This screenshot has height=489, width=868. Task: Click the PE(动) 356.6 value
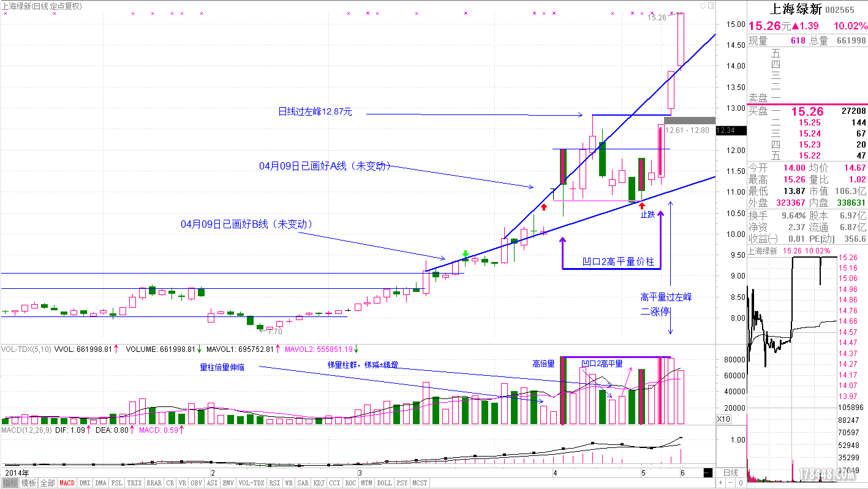(855, 239)
